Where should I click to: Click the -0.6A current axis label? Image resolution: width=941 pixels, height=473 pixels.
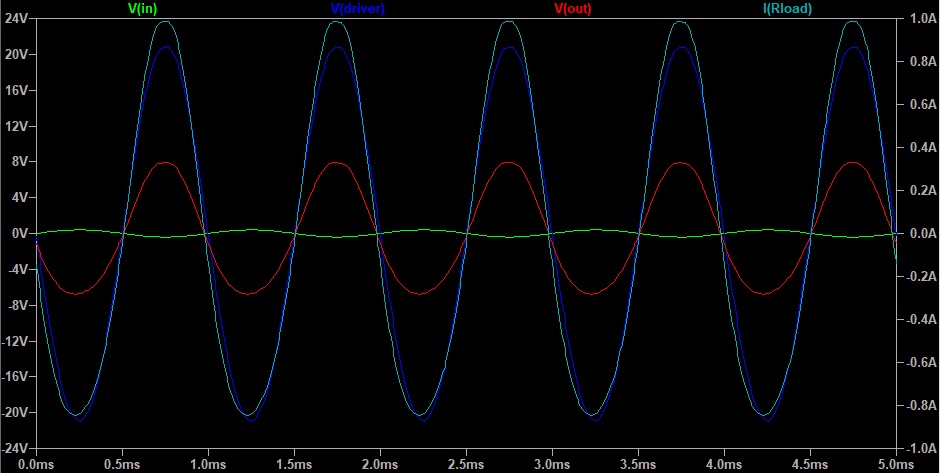tap(921, 363)
